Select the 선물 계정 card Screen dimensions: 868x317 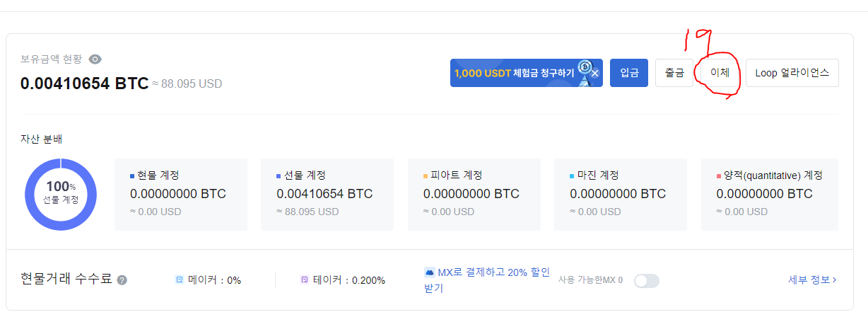pos(327,194)
